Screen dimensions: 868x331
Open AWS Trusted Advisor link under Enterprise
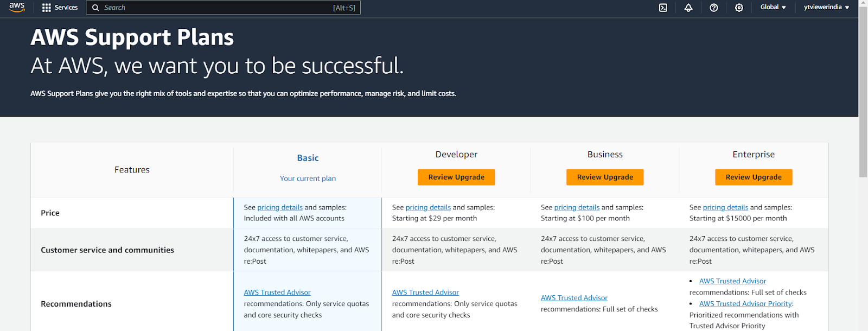pos(732,281)
